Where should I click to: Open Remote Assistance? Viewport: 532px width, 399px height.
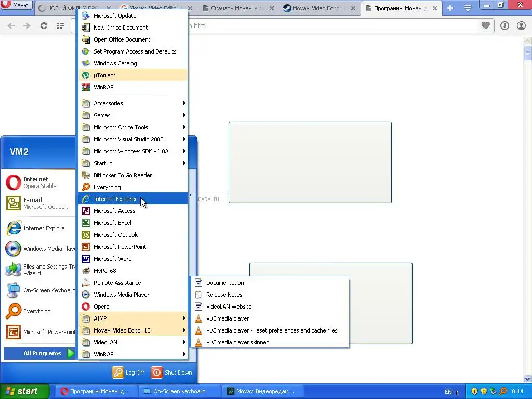pyautogui.click(x=133, y=283)
